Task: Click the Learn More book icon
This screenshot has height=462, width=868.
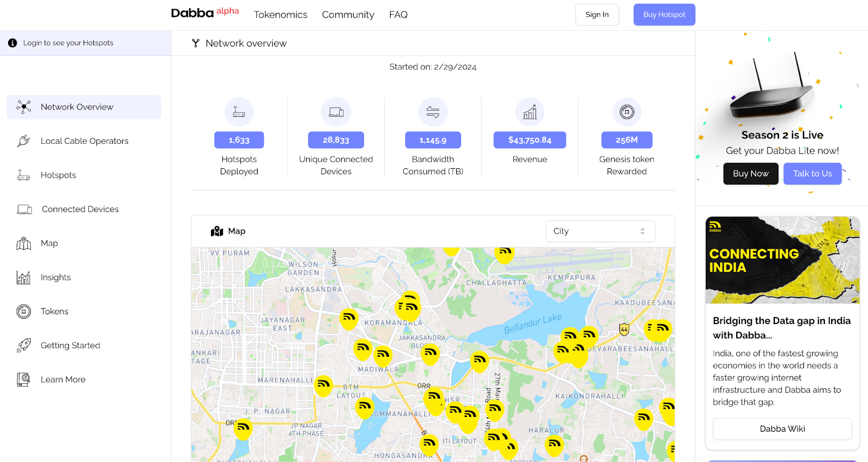Action: pos(23,379)
